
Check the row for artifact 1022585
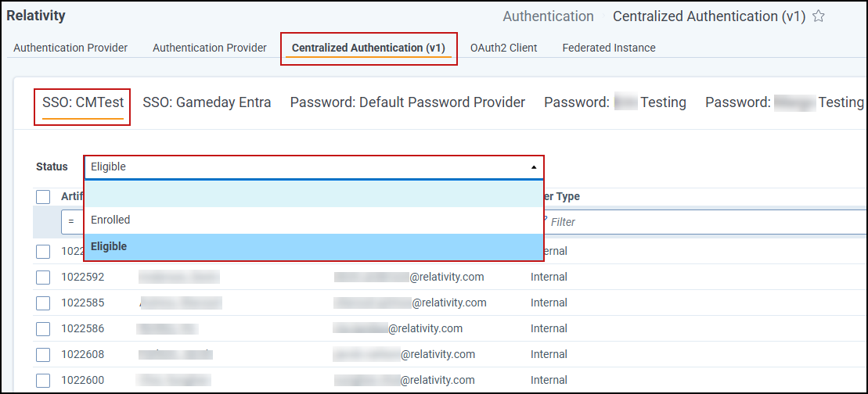tap(43, 303)
